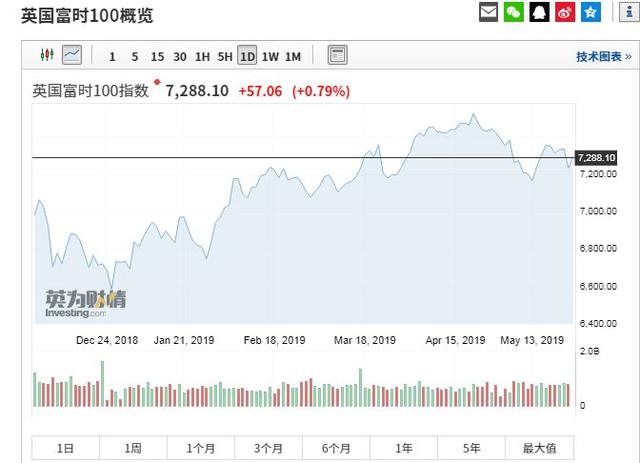The width and height of the screenshot is (640, 463).
Task: Click the Mar 18, 2019 date label
Action: 367,340
